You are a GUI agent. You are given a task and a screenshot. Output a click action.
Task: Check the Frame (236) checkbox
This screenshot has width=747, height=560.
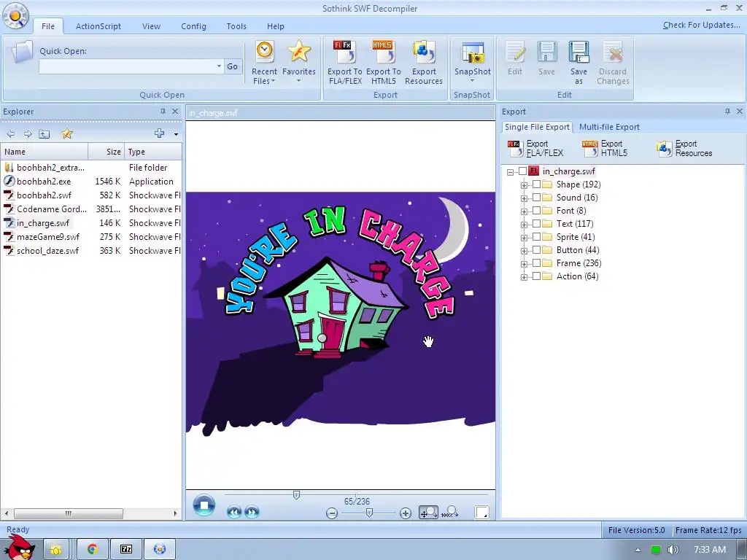coord(536,262)
